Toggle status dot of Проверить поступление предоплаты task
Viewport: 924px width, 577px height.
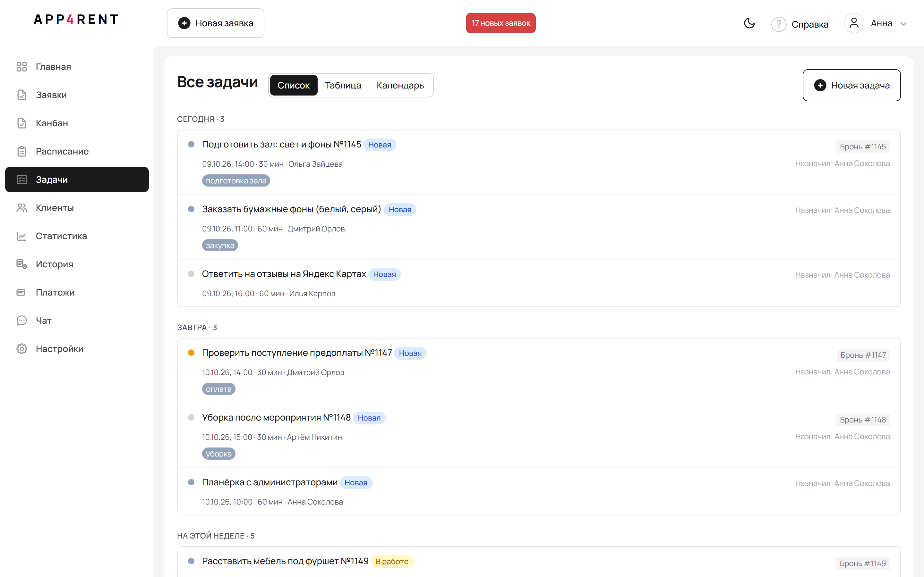tap(191, 353)
